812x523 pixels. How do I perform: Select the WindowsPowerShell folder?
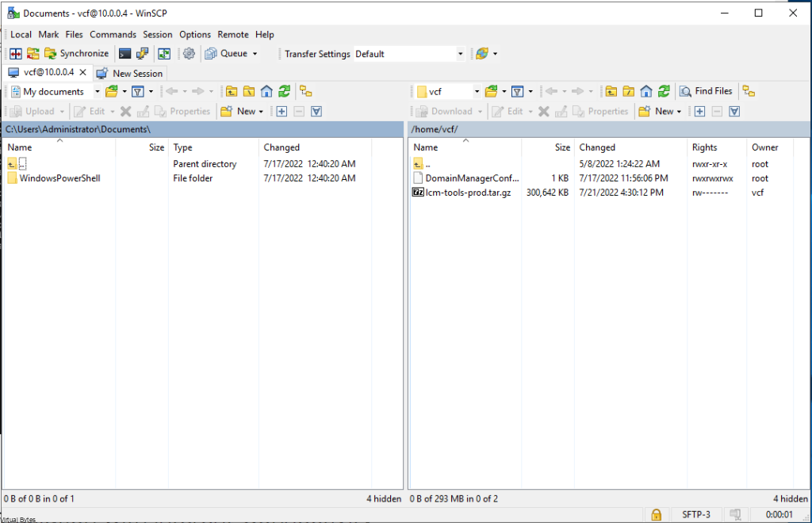(59, 178)
